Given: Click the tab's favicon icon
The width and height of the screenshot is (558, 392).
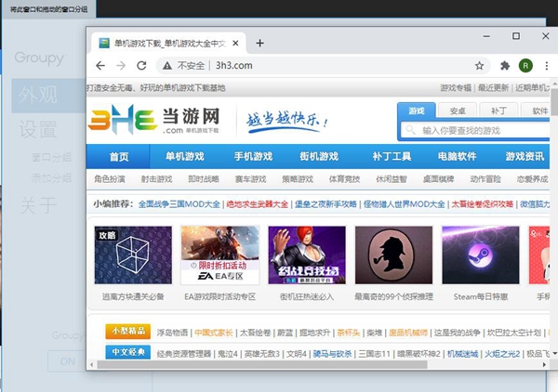Looking at the screenshot, I should tap(104, 44).
